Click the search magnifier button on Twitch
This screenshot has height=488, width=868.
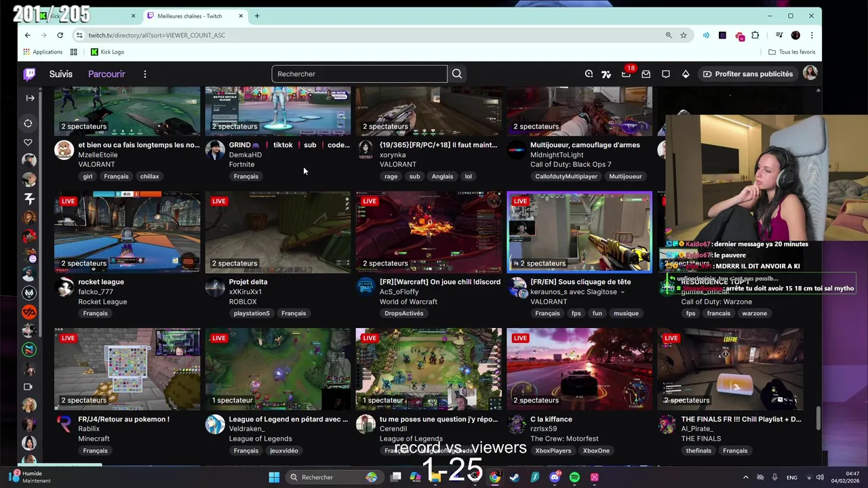(457, 74)
